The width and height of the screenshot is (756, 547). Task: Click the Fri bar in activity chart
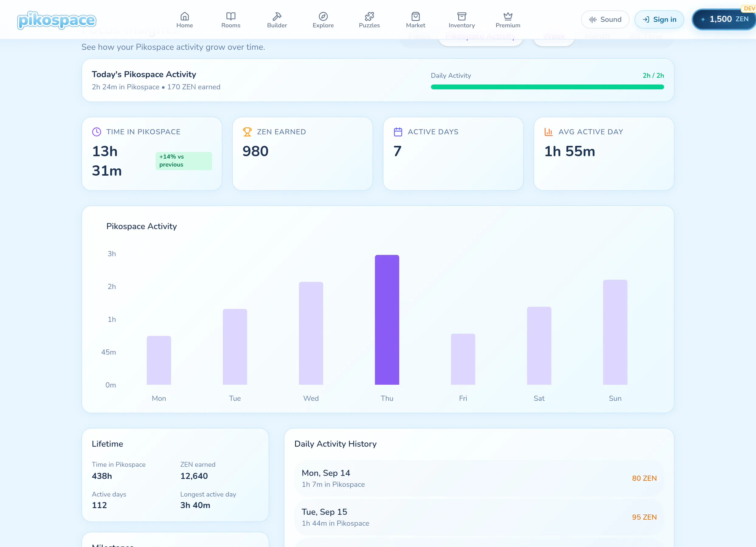463,359
